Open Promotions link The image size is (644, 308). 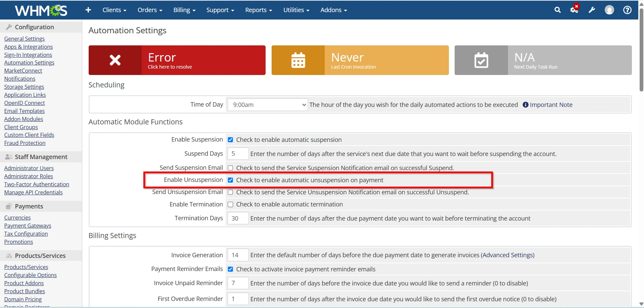pos(18,242)
